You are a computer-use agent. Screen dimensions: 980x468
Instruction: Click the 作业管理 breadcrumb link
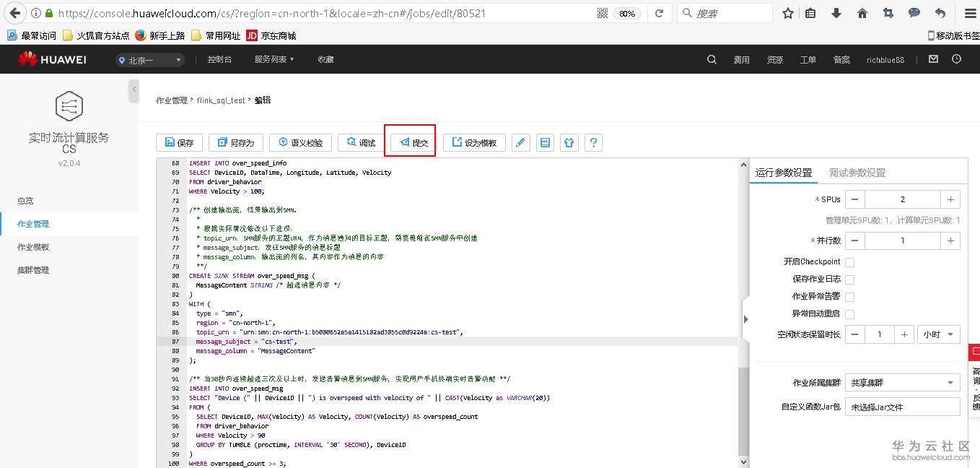(x=172, y=100)
